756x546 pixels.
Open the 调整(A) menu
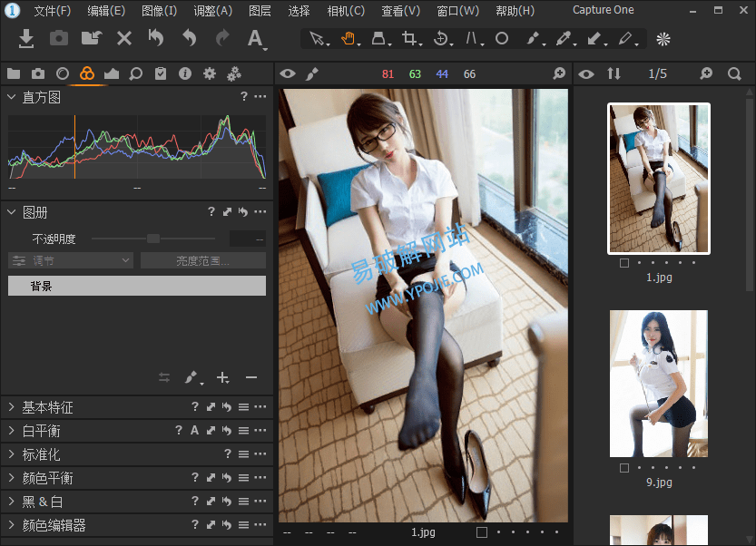pyautogui.click(x=212, y=11)
